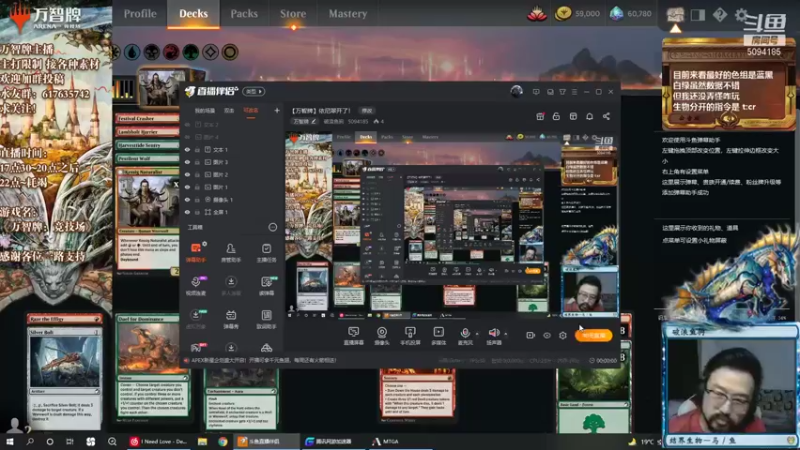
Task: Open File Explorer from the taskbar
Action: 203,441
